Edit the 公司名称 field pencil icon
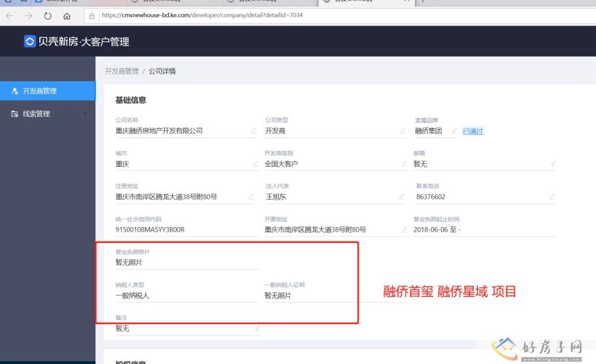 253,130
